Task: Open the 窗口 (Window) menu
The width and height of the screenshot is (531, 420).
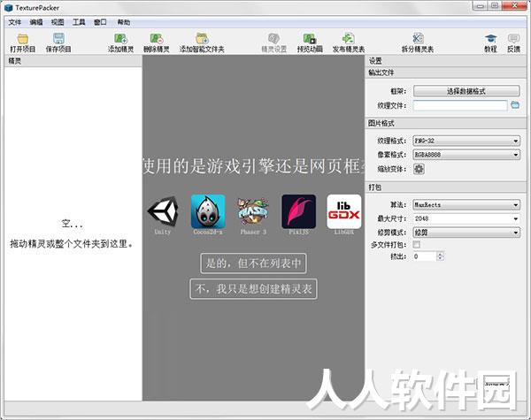Action: point(100,22)
